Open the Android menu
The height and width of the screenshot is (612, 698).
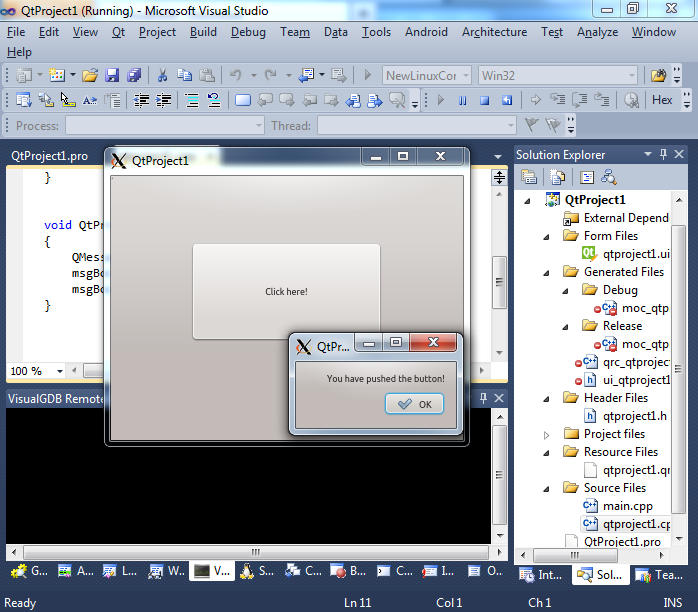coord(426,32)
